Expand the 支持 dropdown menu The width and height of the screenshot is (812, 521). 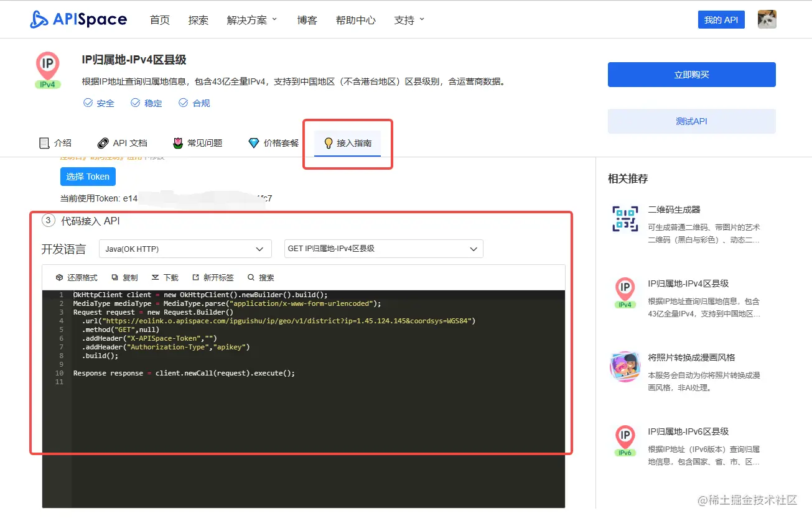[409, 20]
